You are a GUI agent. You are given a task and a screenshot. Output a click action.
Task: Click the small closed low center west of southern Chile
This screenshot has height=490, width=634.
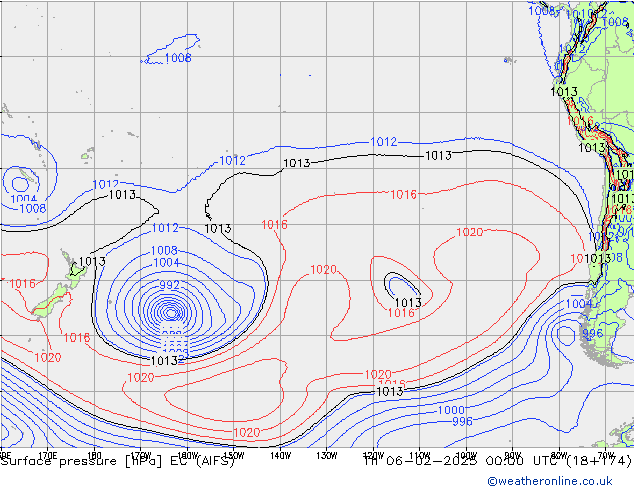[x=566, y=335]
